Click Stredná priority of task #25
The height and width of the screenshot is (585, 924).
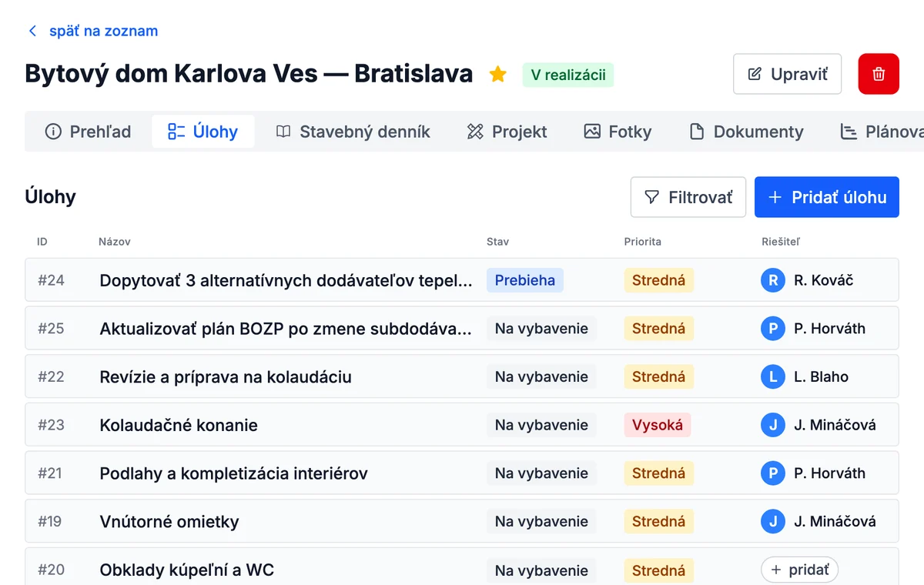pos(659,329)
